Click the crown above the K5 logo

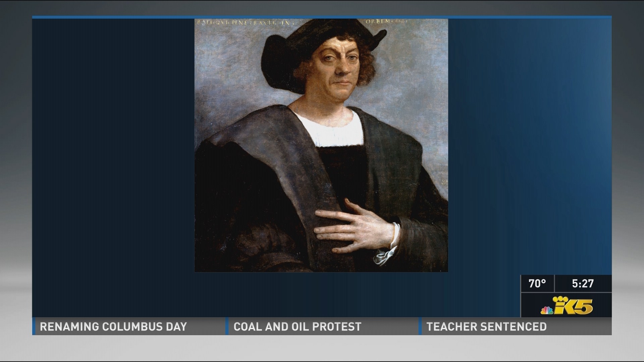[560, 299]
